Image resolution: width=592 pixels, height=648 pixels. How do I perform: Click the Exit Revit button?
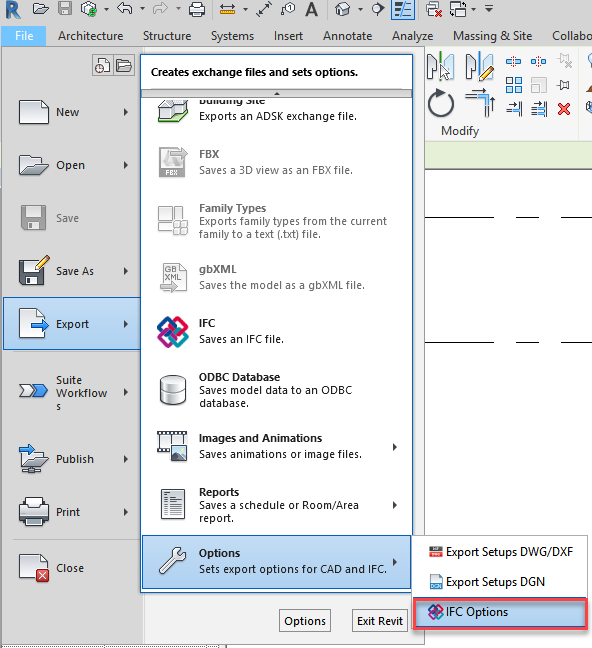(380, 621)
